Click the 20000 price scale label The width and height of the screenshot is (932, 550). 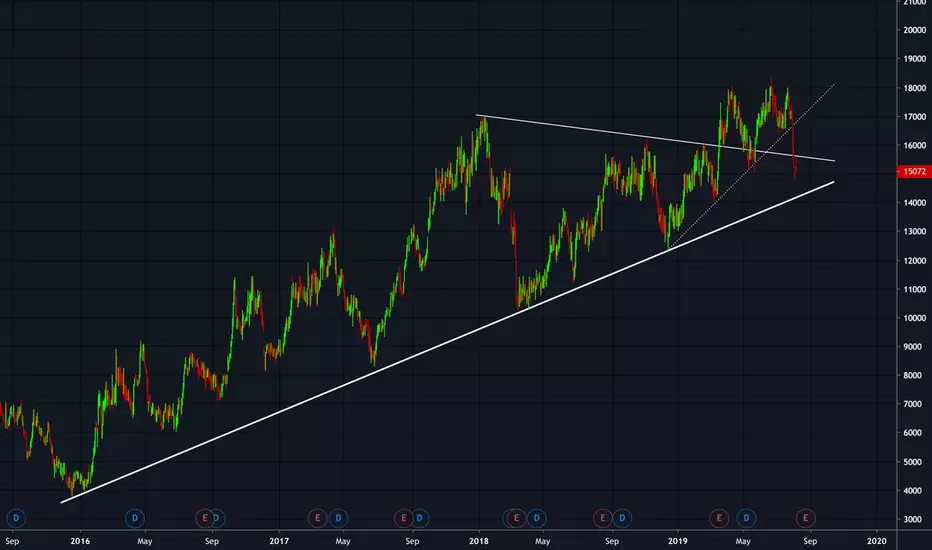[x=914, y=30]
